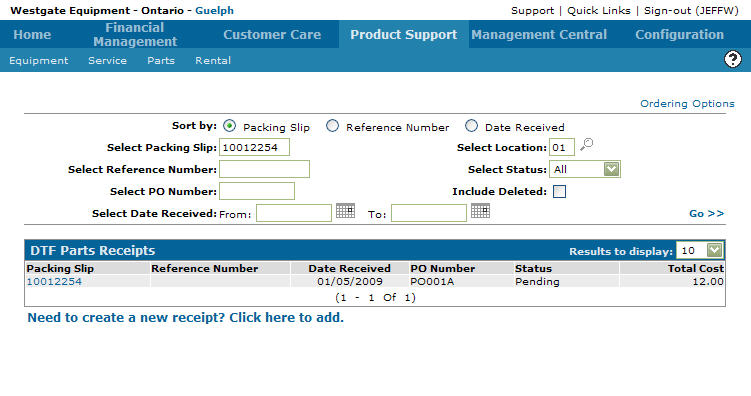Click the PO Number column header
Viewport: 751px width, 396px height.
(x=443, y=269)
